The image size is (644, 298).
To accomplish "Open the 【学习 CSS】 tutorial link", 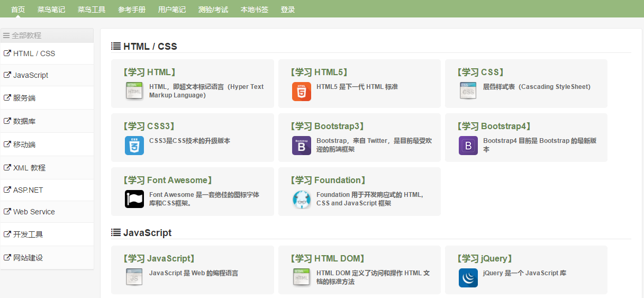I will (480, 73).
